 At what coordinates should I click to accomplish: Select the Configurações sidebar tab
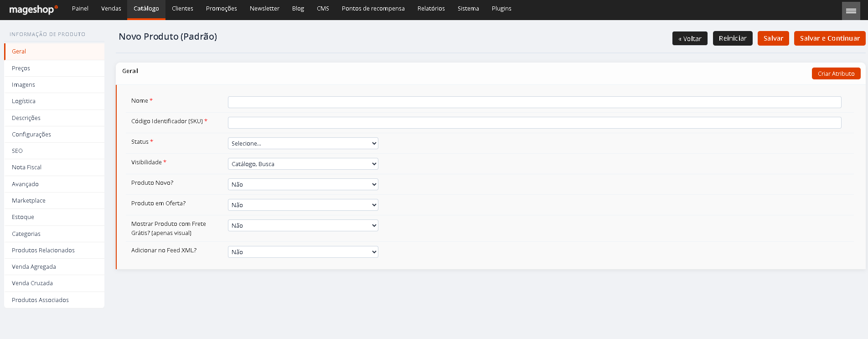pyautogui.click(x=54, y=135)
